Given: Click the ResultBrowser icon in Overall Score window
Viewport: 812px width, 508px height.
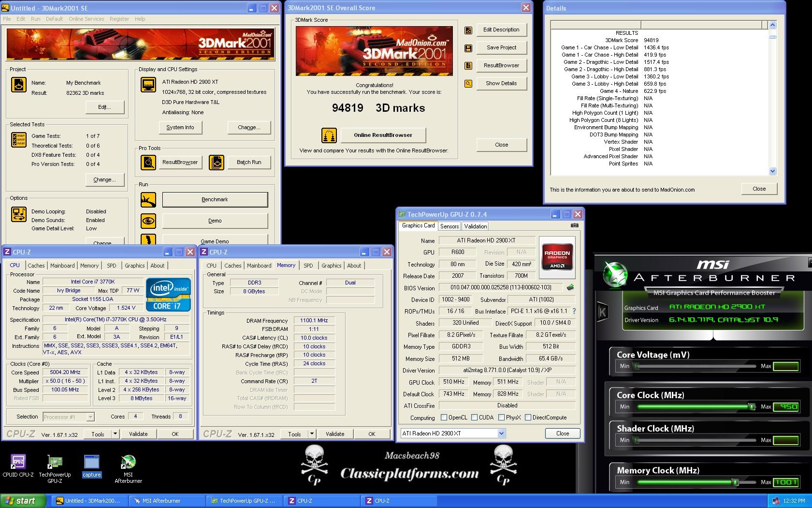Looking at the screenshot, I should (x=468, y=66).
